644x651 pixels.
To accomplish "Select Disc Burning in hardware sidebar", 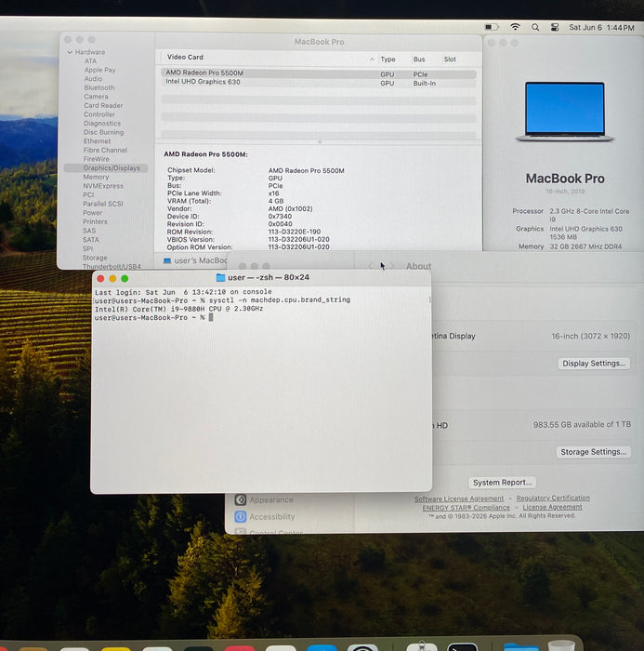I will click(x=104, y=132).
